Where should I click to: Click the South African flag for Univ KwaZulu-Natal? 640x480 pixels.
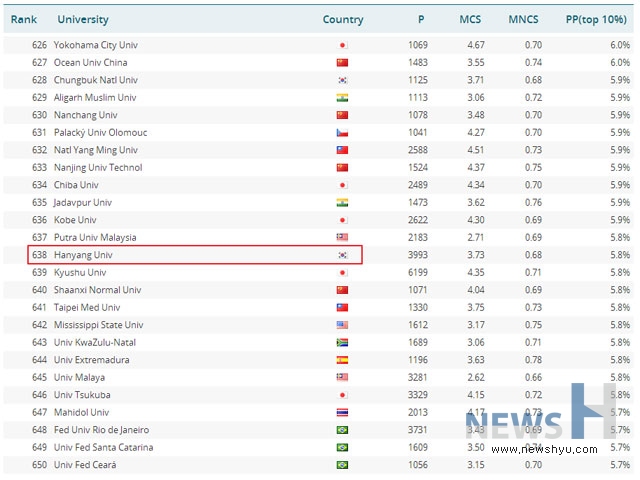point(342,342)
